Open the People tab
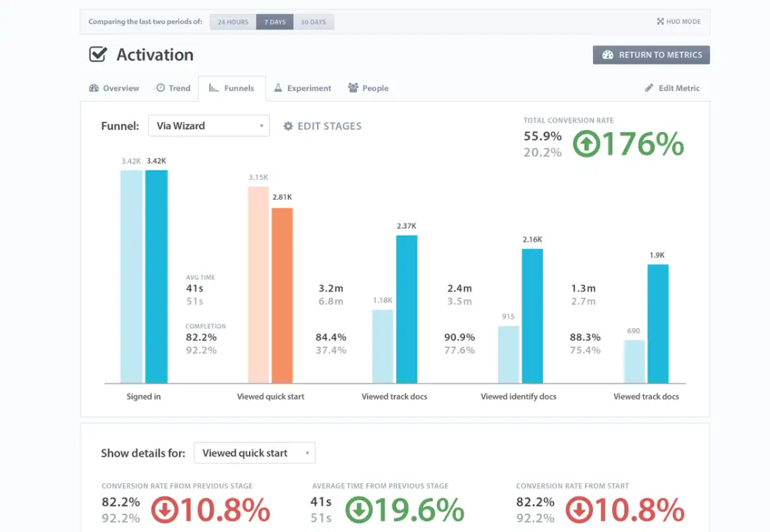The image size is (770, 532). coord(368,89)
